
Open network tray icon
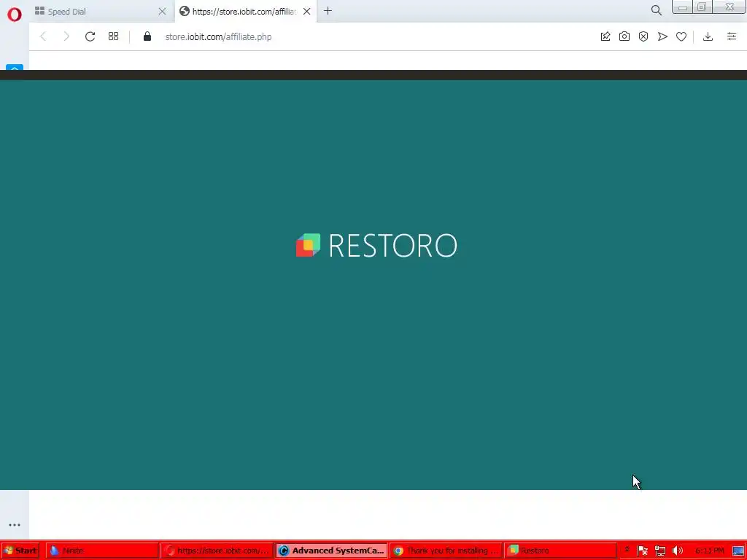(659, 551)
